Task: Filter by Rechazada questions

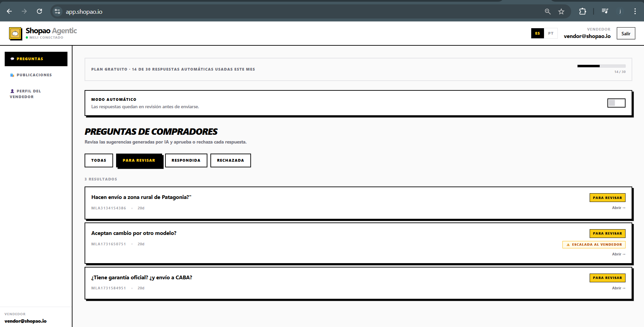Action: (231, 160)
